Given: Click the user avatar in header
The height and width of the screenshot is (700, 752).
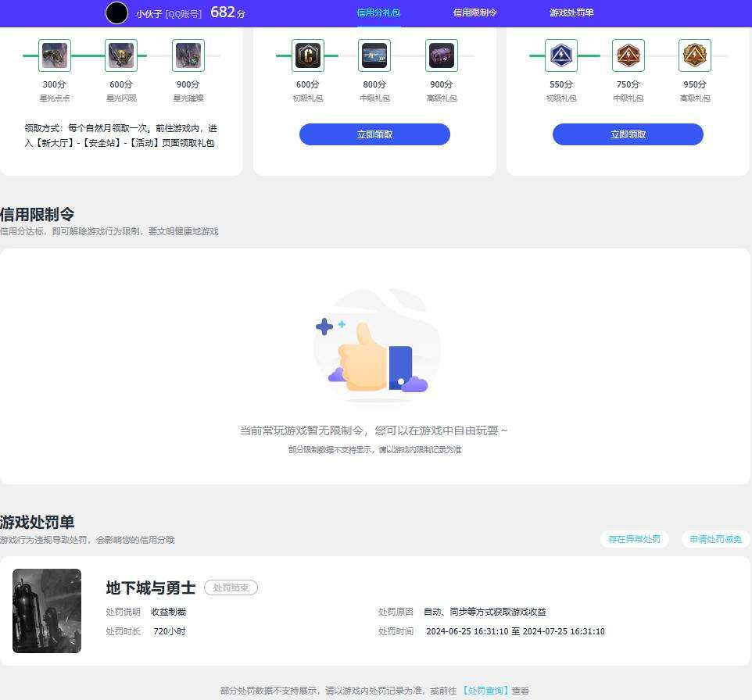Looking at the screenshot, I should point(116,13).
